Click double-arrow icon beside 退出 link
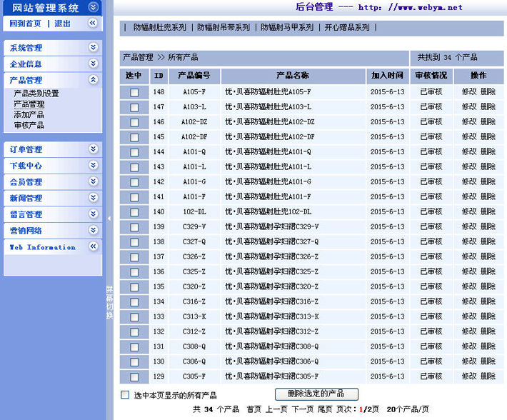The image size is (507, 420). click(93, 24)
